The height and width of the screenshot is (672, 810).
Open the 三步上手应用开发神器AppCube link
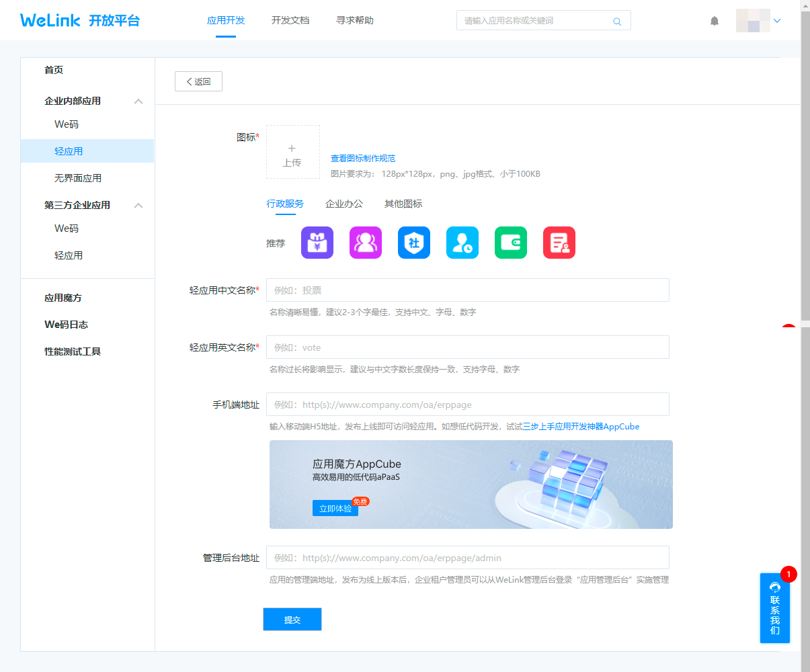[581, 427]
